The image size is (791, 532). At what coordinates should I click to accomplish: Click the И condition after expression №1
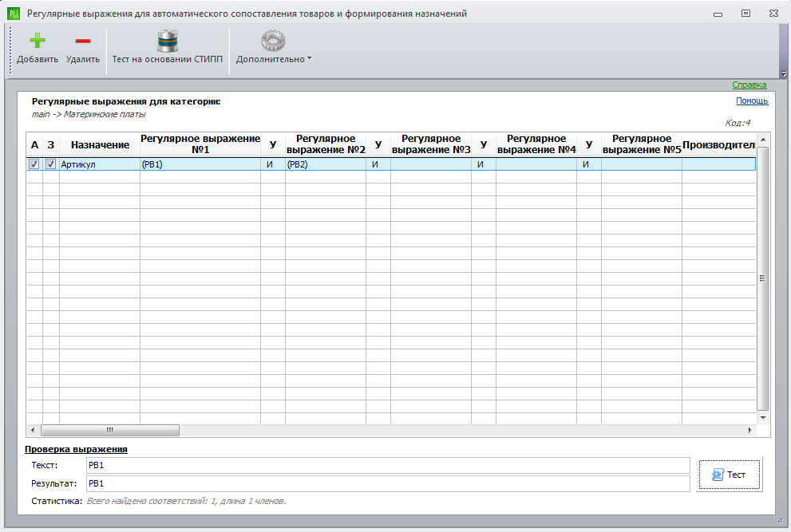point(273,164)
